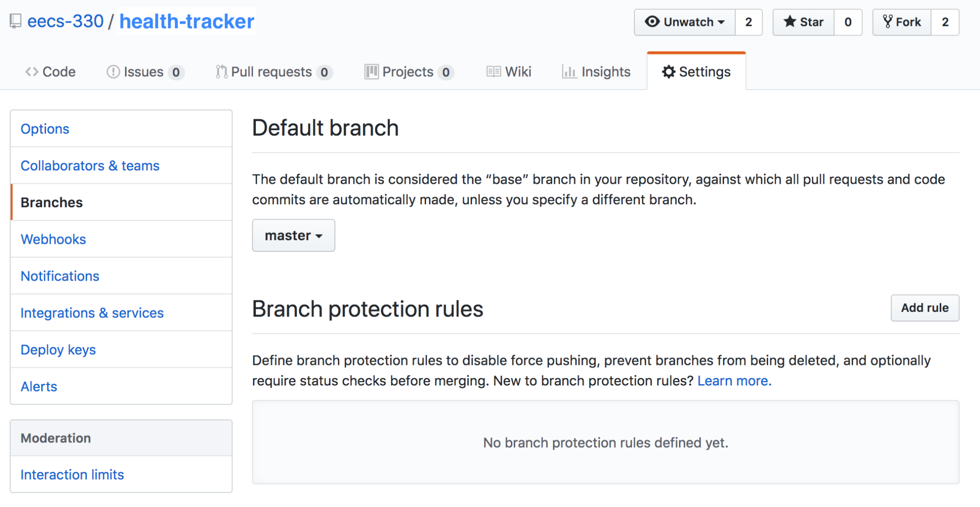The height and width of the screenshot is (507, 980).
Task: Open Collaborators & teams settings
Action: tap(90, 166)
